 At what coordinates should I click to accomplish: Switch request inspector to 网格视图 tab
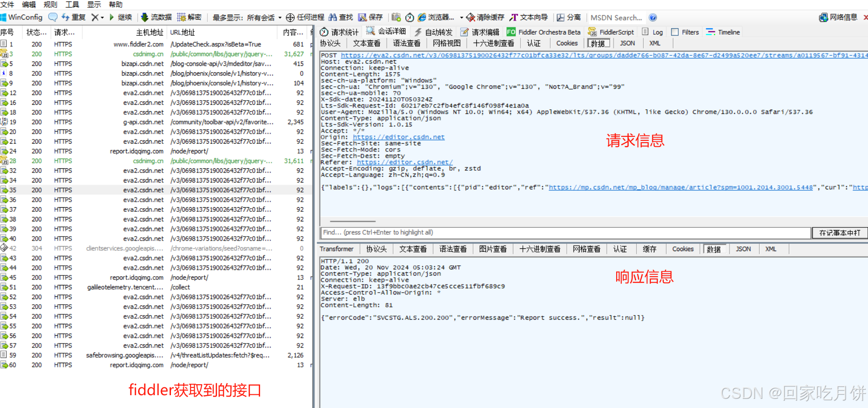coord(447,43)
